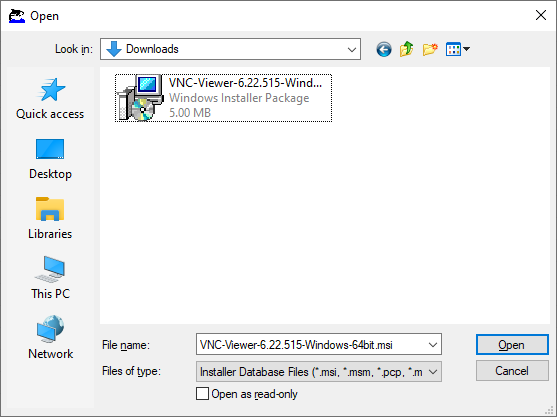Close the Open dialog window

[x=541, y=15]
